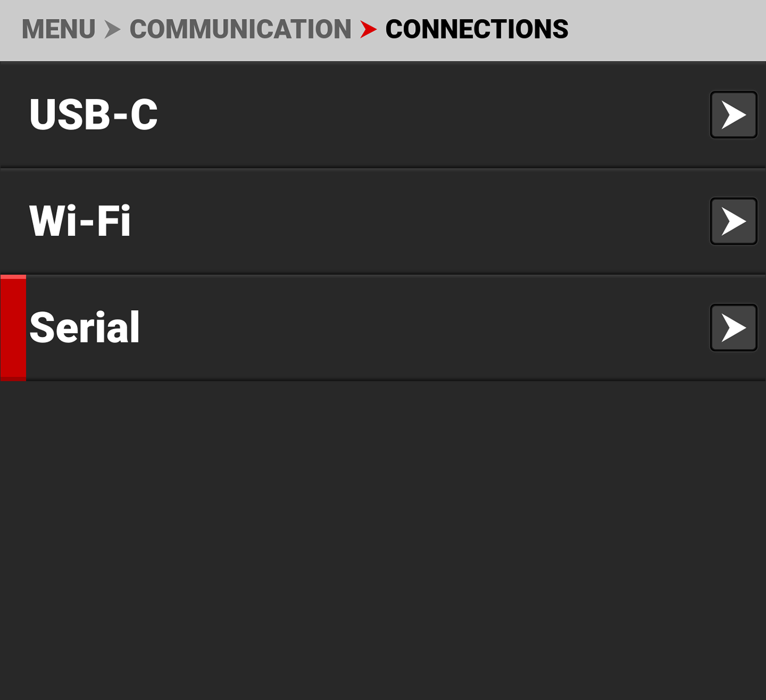Image resolution: width=766 pixels, height=700 pixels.
Task: Click the red arrow in the breadcrumb
Action: [368, 29]
